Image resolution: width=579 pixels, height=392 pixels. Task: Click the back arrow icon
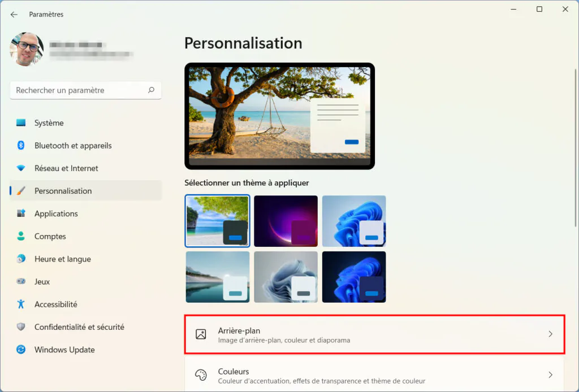[x=14, y=14]
